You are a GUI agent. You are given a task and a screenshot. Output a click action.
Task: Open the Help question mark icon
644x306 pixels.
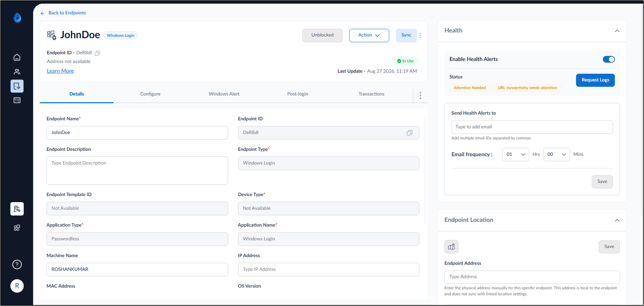[x=17, y=265]
